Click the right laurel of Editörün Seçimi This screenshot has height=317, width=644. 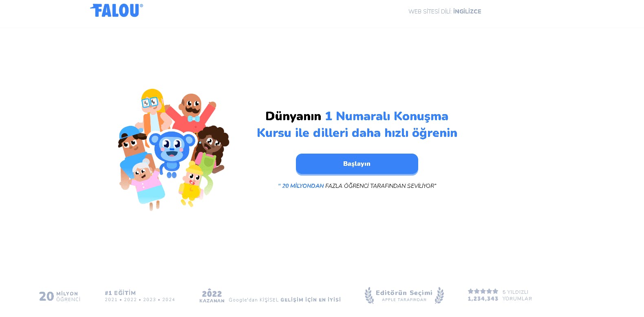point(439,295)
